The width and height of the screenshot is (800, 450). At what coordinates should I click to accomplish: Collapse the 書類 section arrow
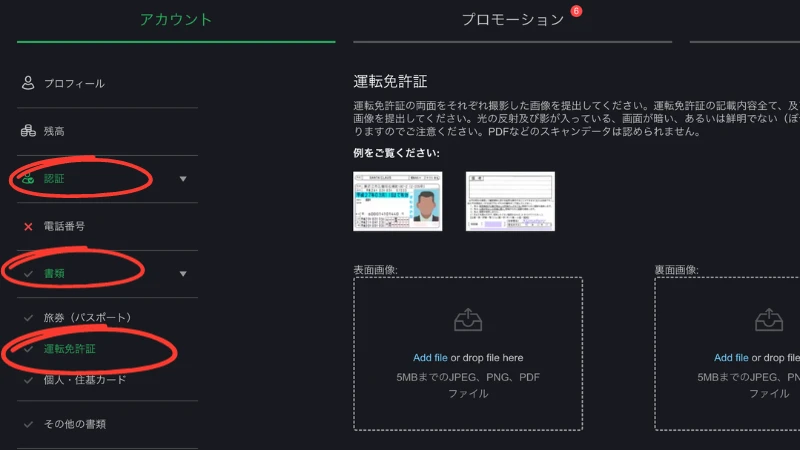click(x=183, y=274)
